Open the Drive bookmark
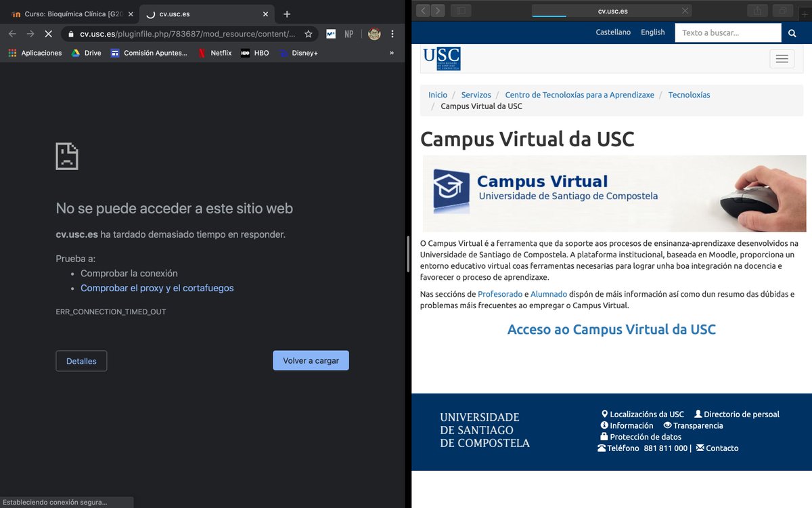Viewport: 812px width, 508px height. [86, 53]
